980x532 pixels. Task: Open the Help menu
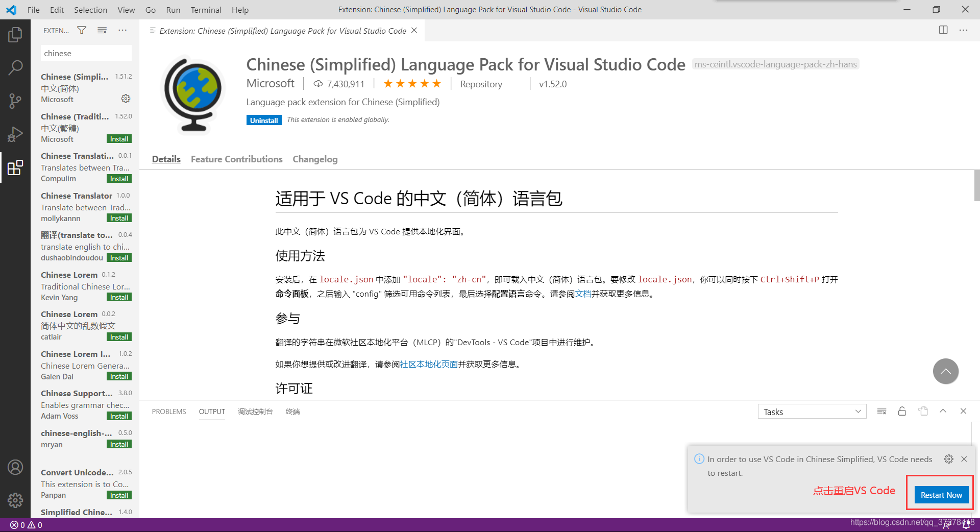(x=240, y=10)
